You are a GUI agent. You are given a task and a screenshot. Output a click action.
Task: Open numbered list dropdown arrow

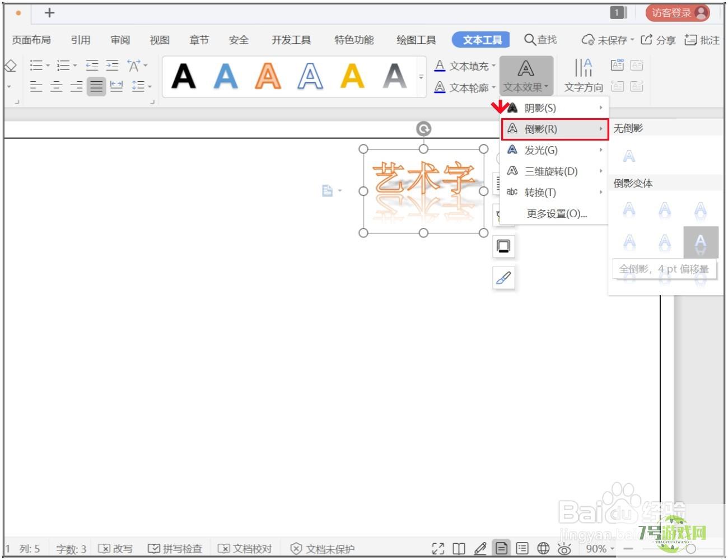(x=75, y=66)
